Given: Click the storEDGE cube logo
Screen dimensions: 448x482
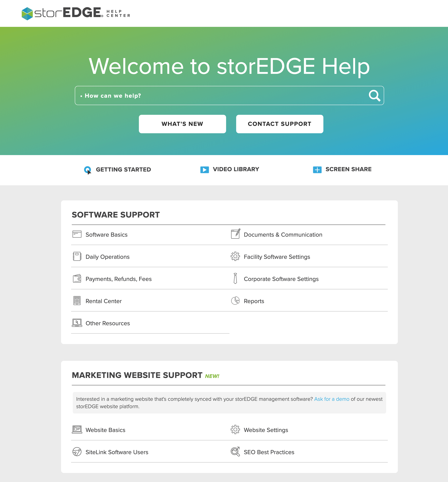Looking at the screenshot, I should [x=27, y=14].
